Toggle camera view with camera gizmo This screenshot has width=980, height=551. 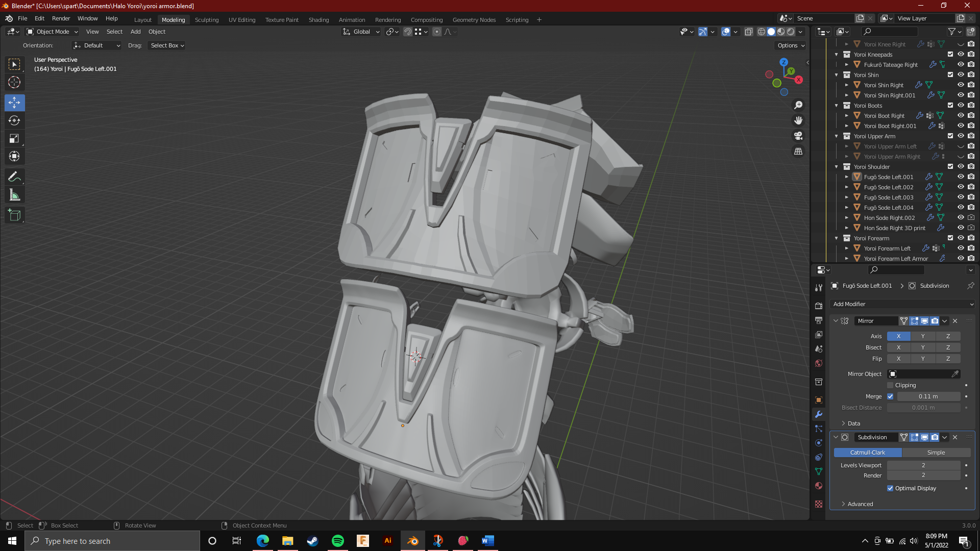[x=798, y=136]
